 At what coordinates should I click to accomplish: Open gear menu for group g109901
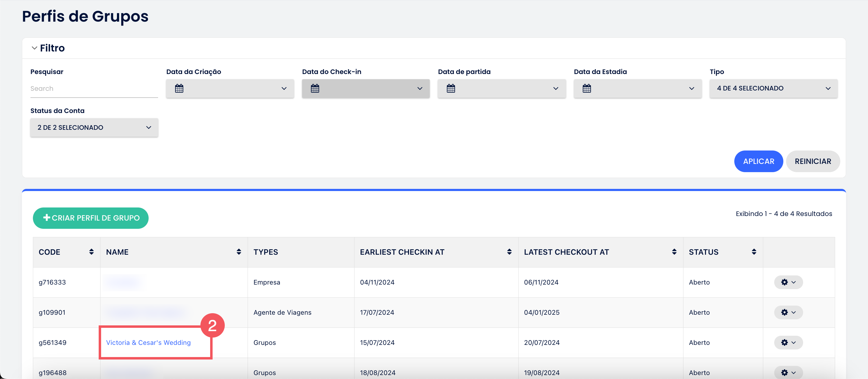[788, 312]
